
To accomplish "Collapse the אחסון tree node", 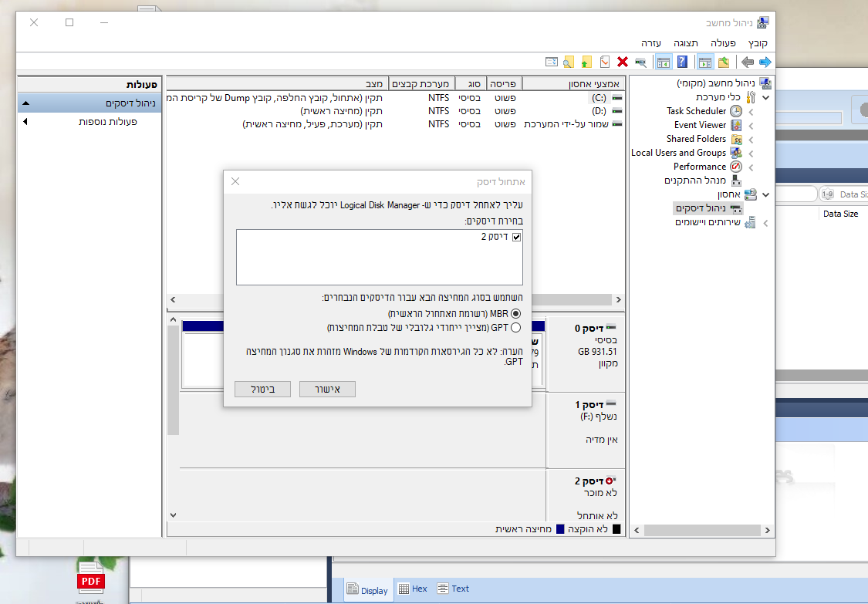I will click(x=765, y=195).
